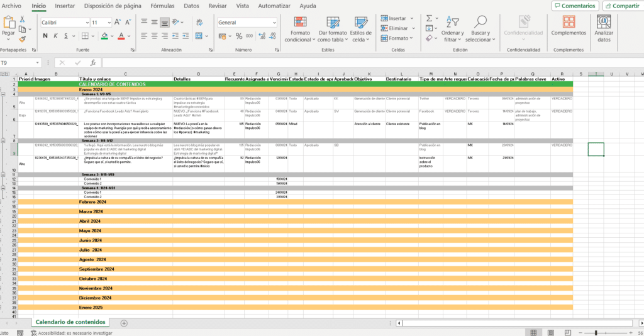Click the Eliminar cells button
Screen dimensions: 644x336
pos(398,28)
